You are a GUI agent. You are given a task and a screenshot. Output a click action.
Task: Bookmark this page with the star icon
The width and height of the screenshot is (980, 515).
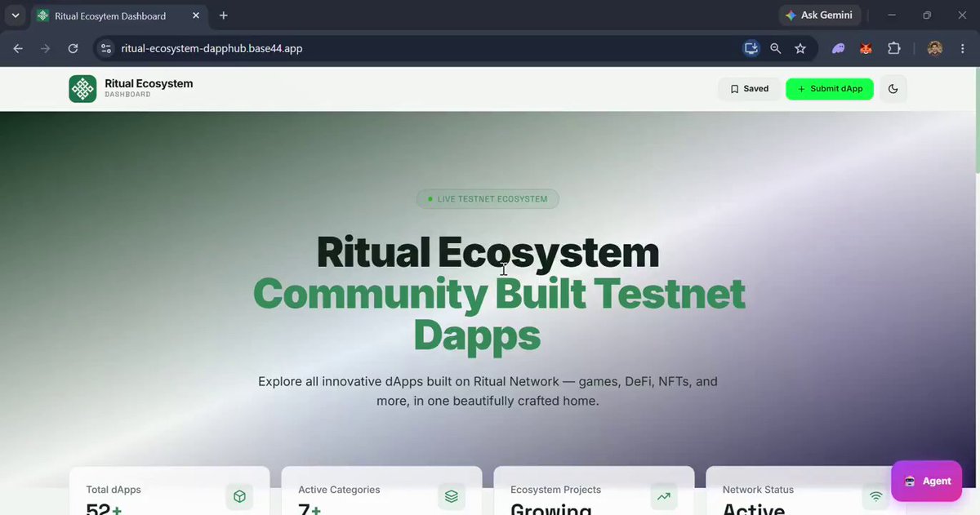click(800, 48)
